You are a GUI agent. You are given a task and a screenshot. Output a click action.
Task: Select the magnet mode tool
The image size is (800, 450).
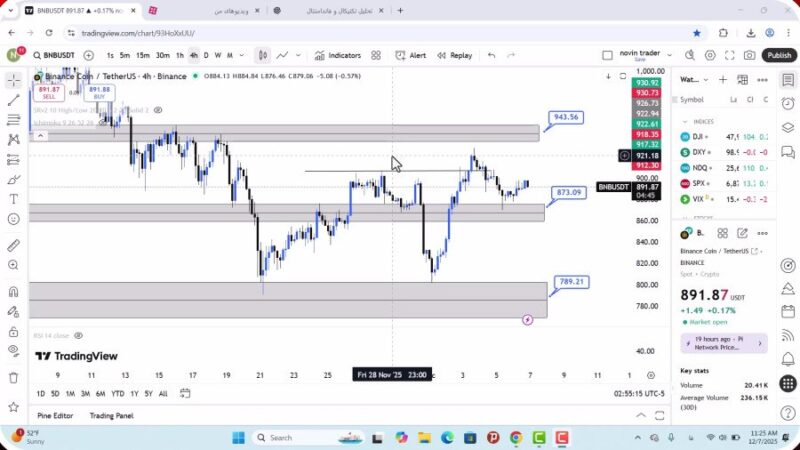point(13,292)
